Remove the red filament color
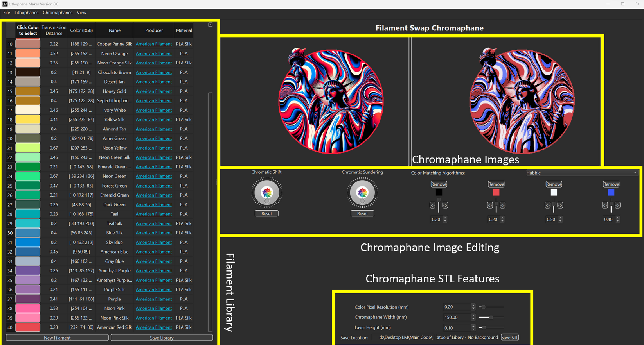 click(496, 184)
